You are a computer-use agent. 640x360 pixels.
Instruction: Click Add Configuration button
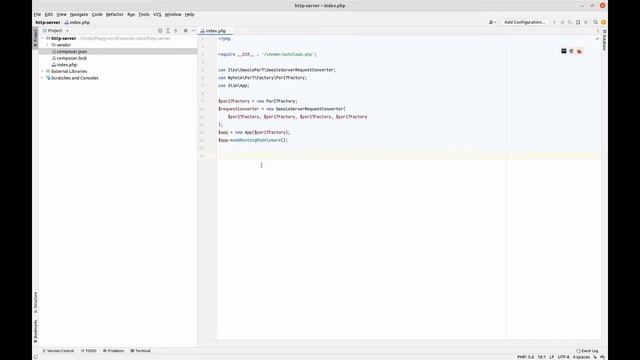[x=524, y=22]
